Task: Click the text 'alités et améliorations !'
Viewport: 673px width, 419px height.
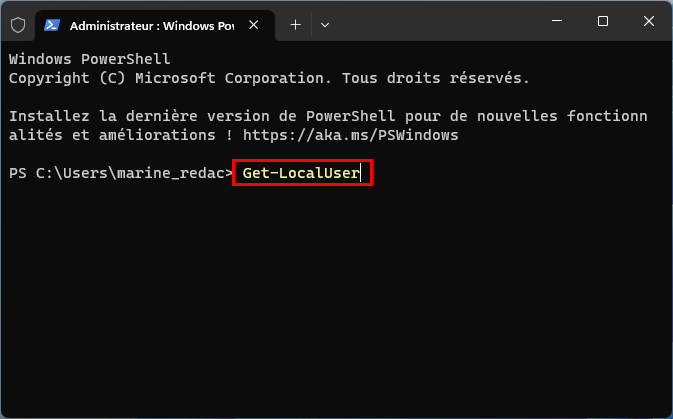Action: pos(121,135)
